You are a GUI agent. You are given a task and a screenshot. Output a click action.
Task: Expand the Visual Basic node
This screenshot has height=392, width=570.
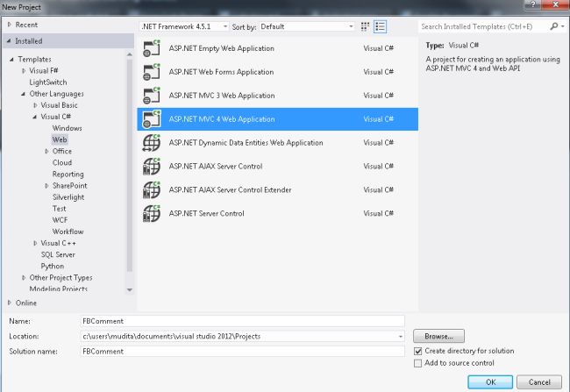tap(35, 105)
